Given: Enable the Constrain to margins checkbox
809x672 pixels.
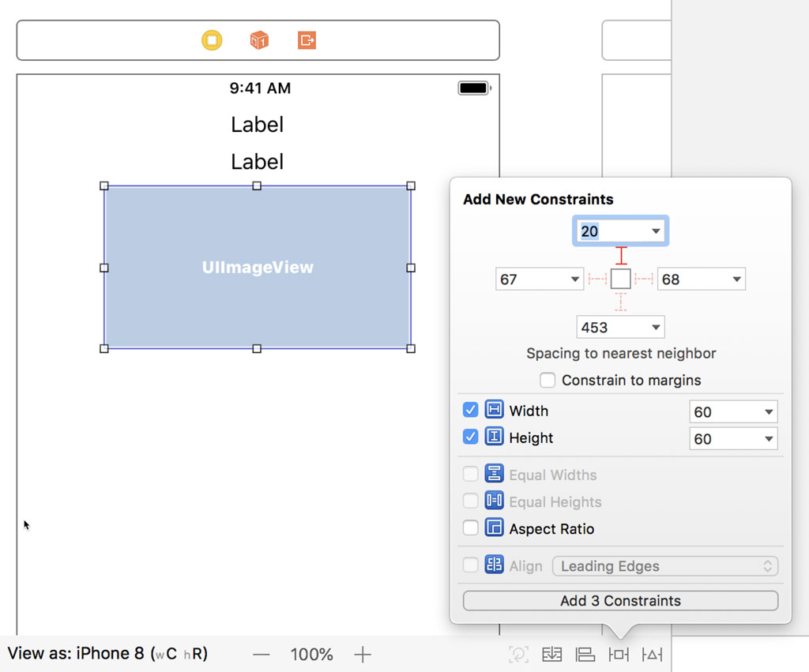Looking at the screenshot, I should click(x=548, y=380).
